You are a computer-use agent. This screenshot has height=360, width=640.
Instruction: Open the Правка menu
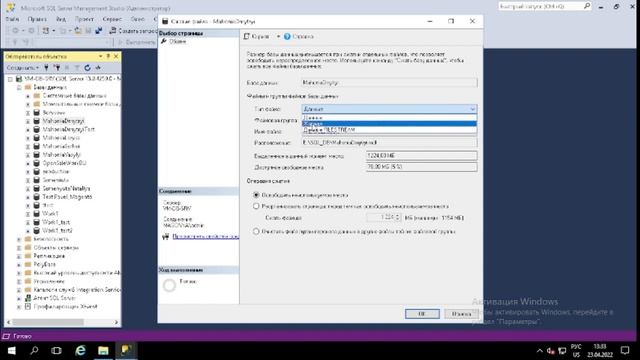pos(37,19)
